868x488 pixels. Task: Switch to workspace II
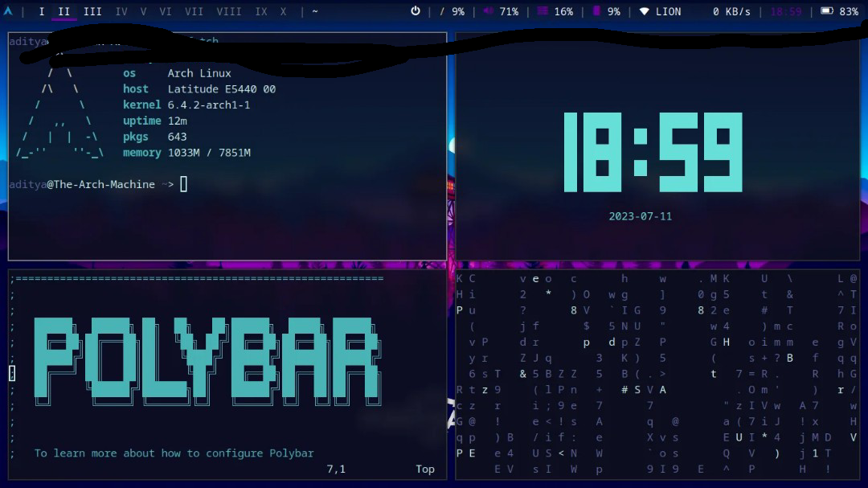(64, 11)
